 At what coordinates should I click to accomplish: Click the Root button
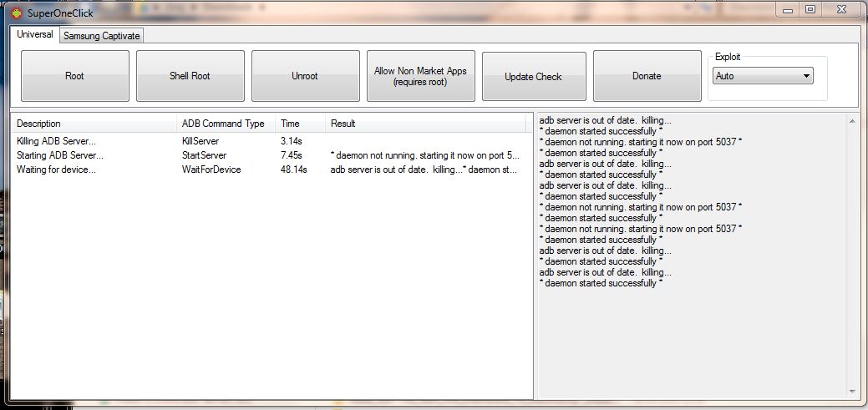[74, 76]
